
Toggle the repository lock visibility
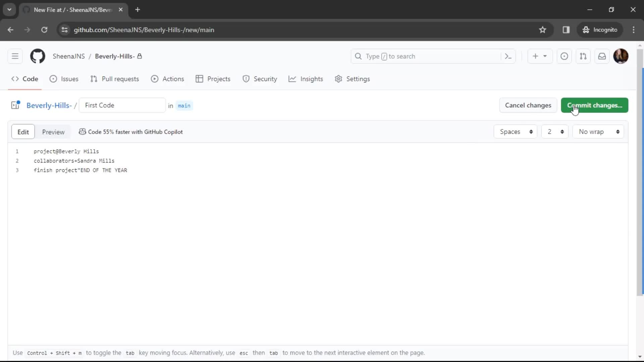[x=140, y=56]
